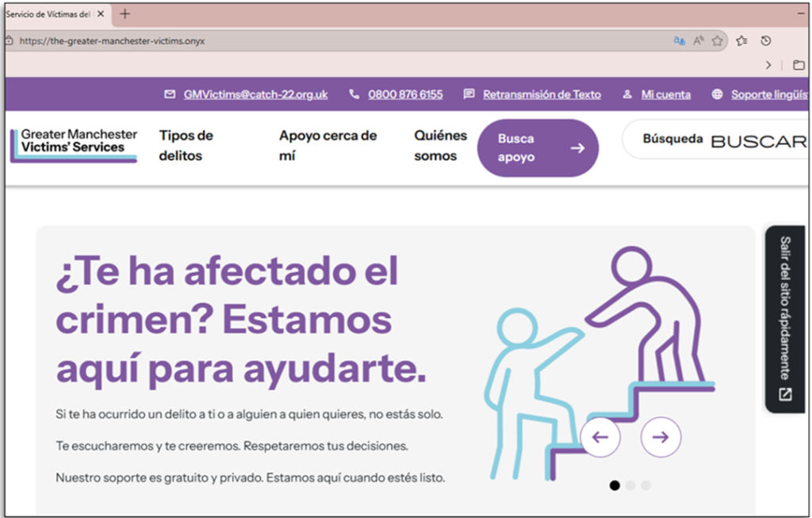The image size is (812, 518).
Task: Click the read aloud icon in address bar
Action: (x=699, y=40)
